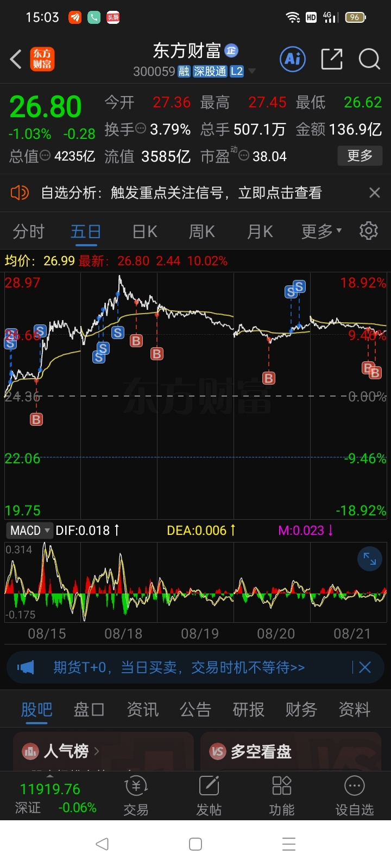Switch to 盘口 tab

[89, 710]
